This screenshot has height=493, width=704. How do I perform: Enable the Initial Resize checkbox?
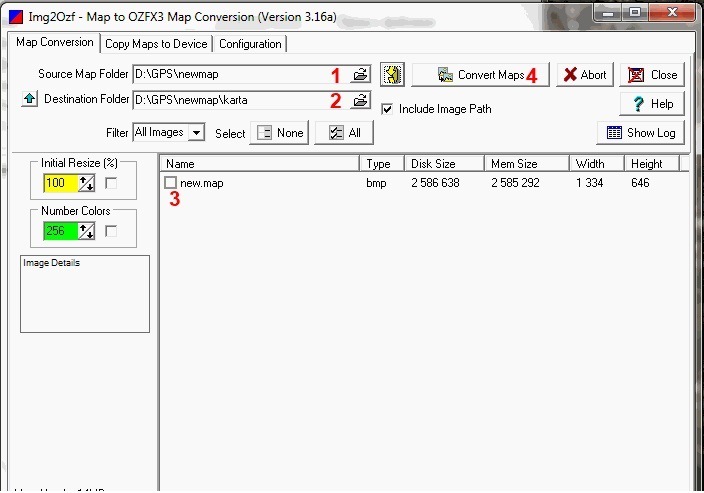click(111, 183)
